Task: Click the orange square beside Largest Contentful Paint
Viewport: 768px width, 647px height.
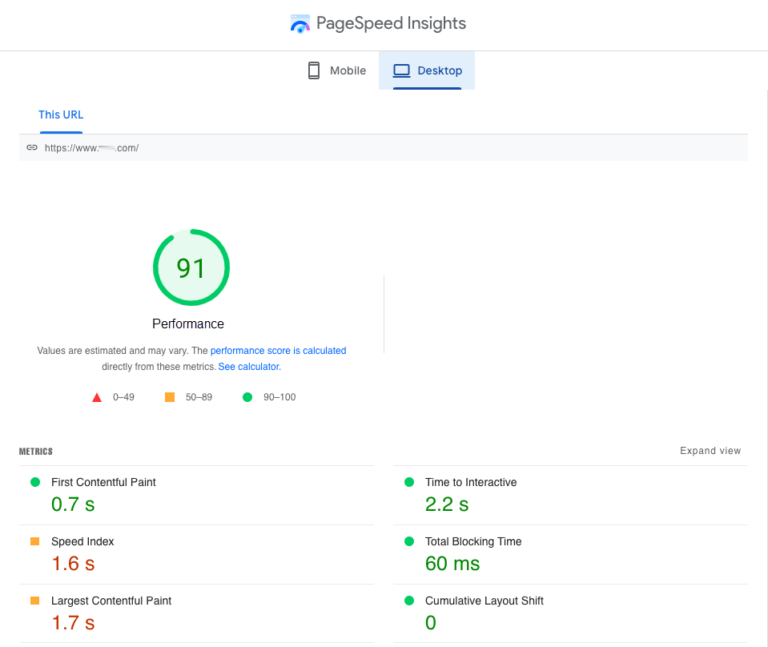Action: coord(35,600)
